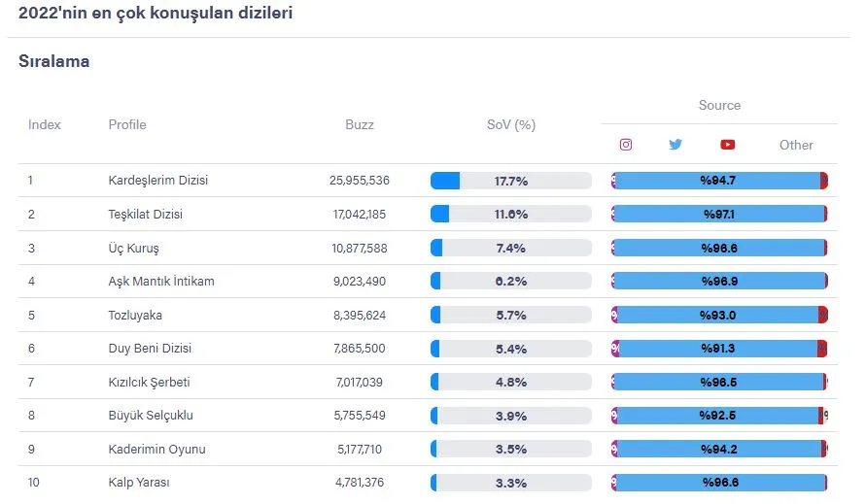
Task: Open the Kardeşlerim Dizisi profile row
Action: tap(428, 181)
